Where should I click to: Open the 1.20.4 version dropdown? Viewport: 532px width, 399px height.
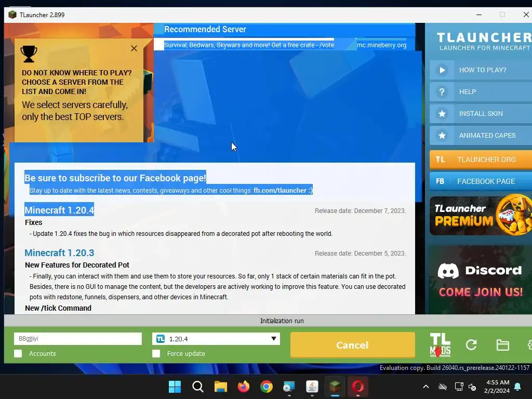tap(216, 339)
